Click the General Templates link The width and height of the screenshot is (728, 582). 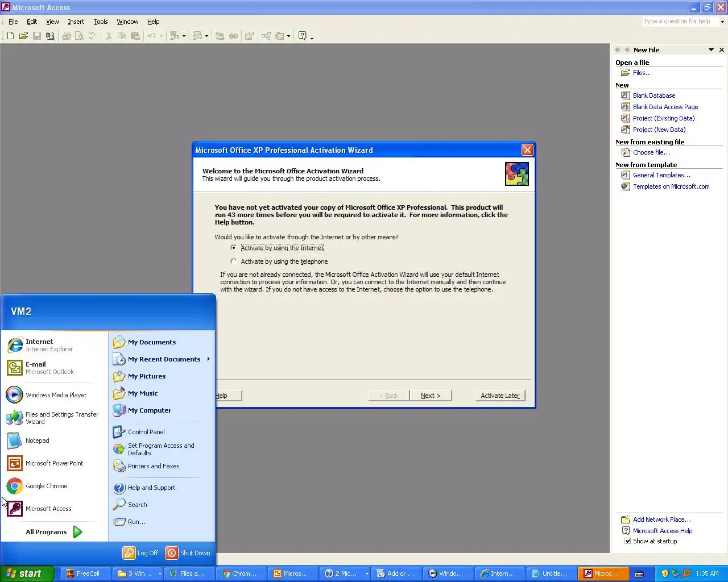point(661,175)
